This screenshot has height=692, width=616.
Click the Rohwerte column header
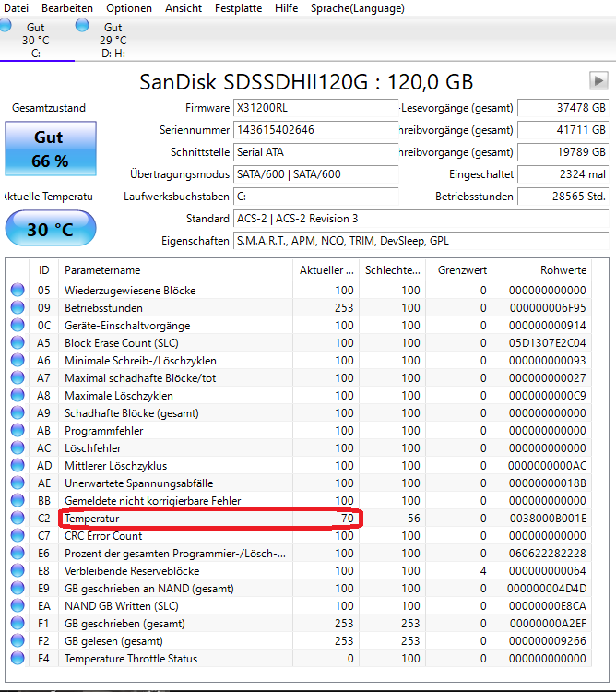(542, 270)
